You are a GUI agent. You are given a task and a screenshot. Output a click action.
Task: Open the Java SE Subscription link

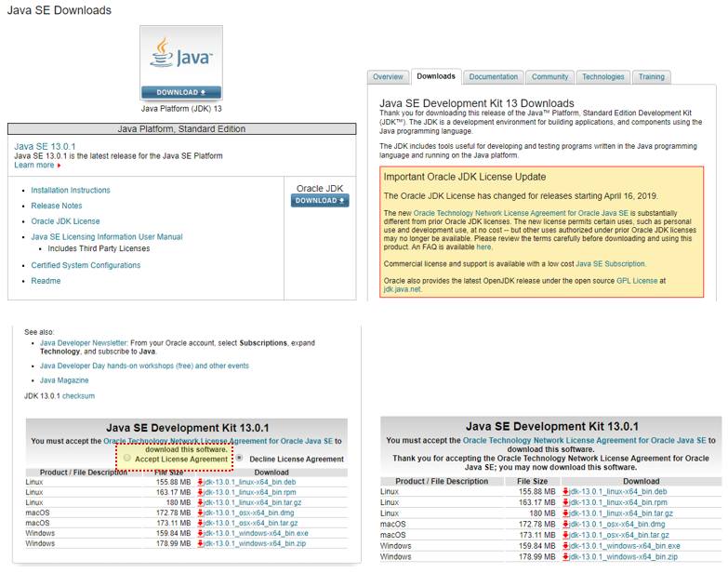(x=610, y=264)
